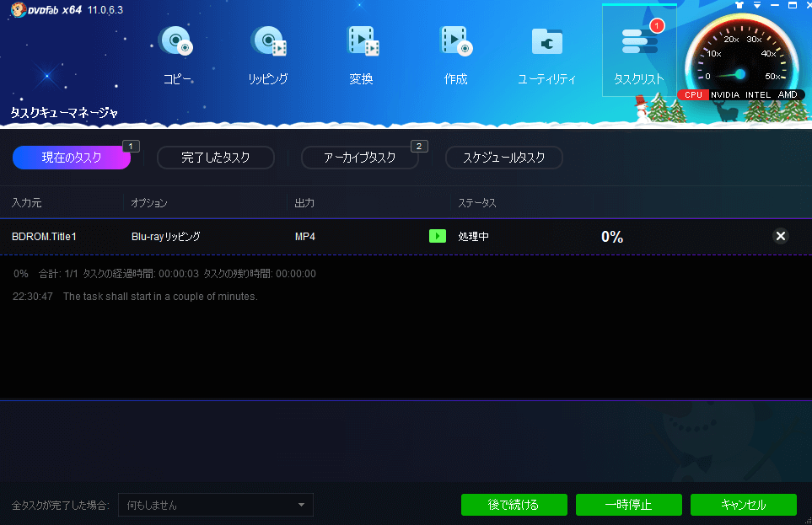
Task: Click the タスクの経過時間 00:00:03 text
Action: click(x=141, y=273)
